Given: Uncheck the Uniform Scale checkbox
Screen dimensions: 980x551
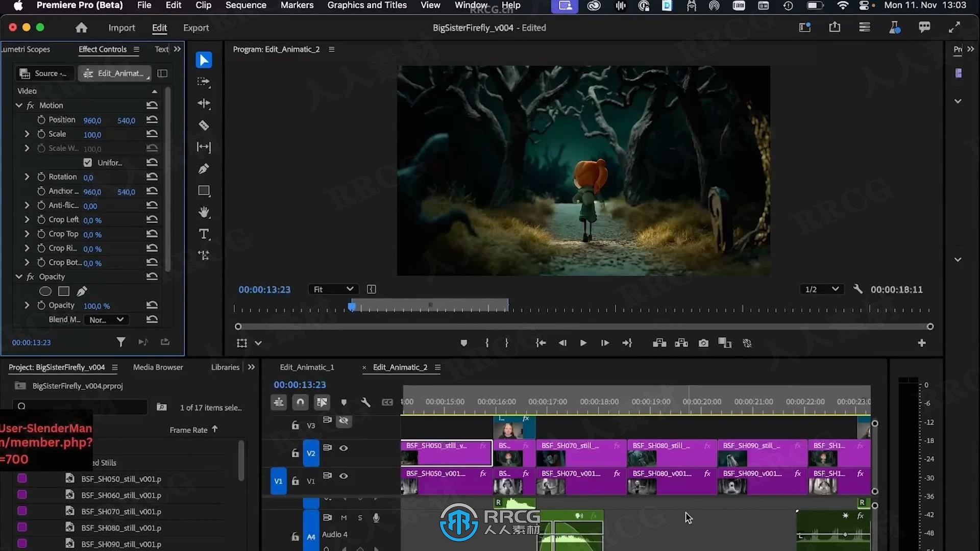Looking at the screenshot, I should [88, 163].
